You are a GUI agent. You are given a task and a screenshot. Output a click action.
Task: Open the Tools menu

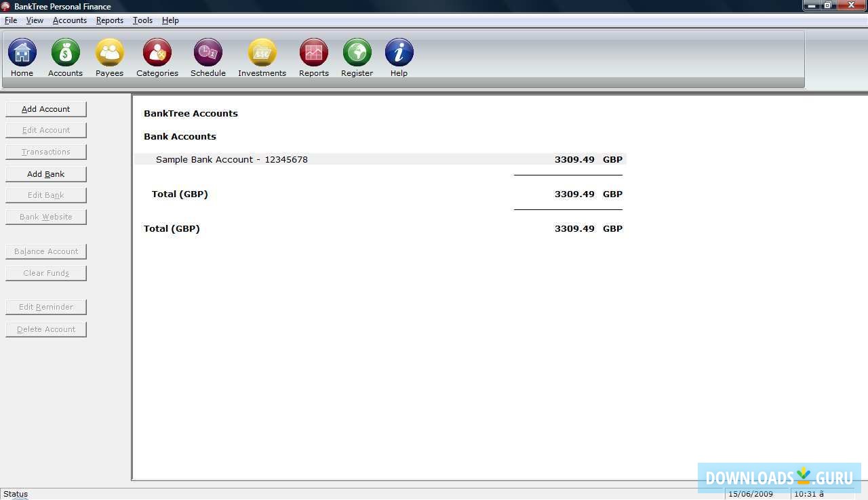(x=142, y=20)
